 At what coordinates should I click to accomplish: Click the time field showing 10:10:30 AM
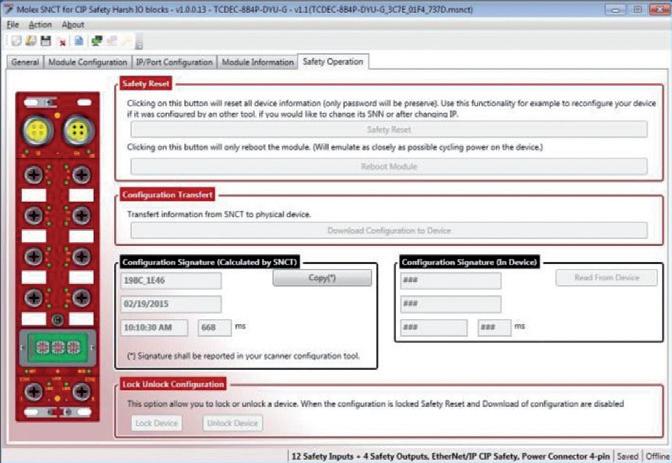click(154, 328)
